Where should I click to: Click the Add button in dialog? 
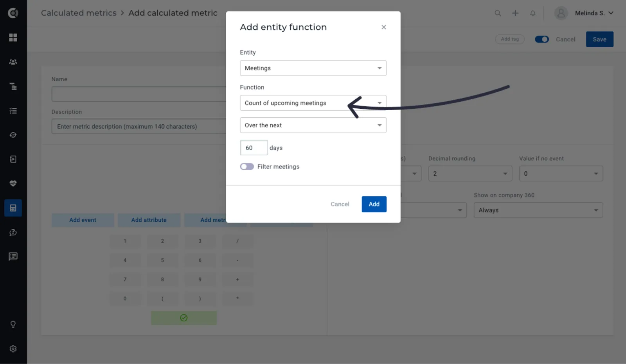pyautogui.click(x=374, y=204)
